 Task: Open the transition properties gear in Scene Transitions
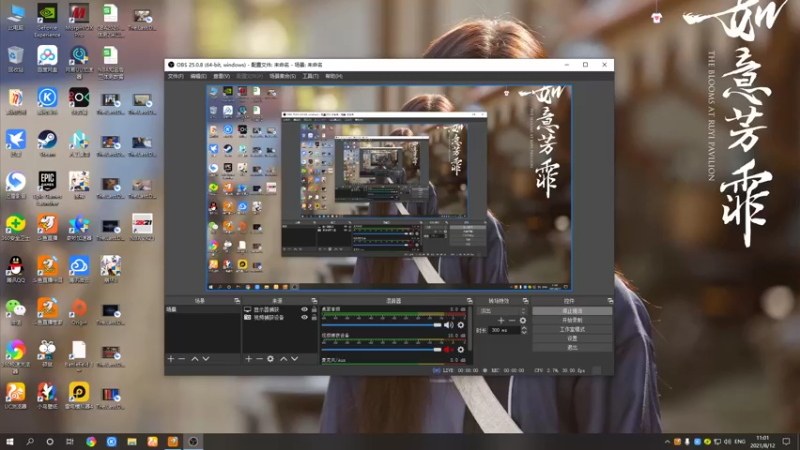522,320
